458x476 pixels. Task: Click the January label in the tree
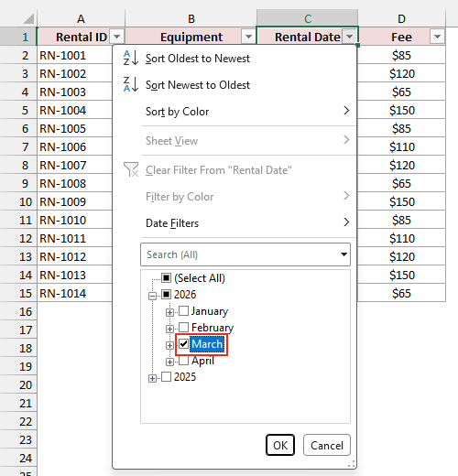pyautogui.click(x=210, y=311)
